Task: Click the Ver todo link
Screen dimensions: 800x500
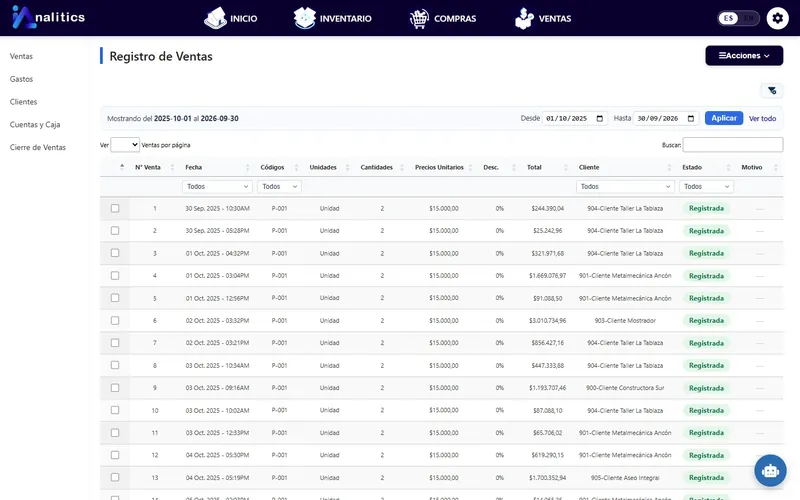Action: point(762,118)
